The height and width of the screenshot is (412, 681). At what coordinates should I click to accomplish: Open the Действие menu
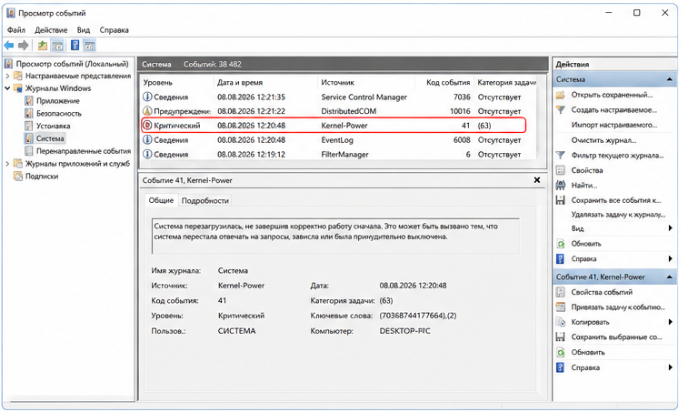51,30
